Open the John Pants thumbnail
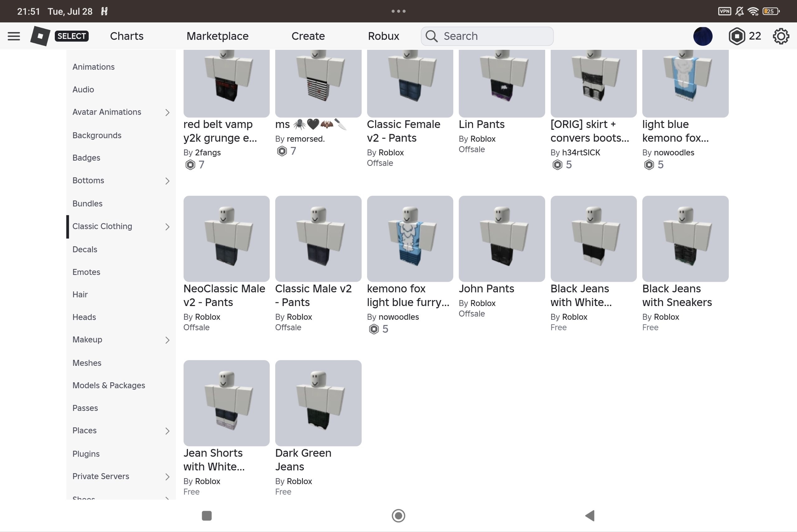 pyautogui.click(x=502, y=238)
